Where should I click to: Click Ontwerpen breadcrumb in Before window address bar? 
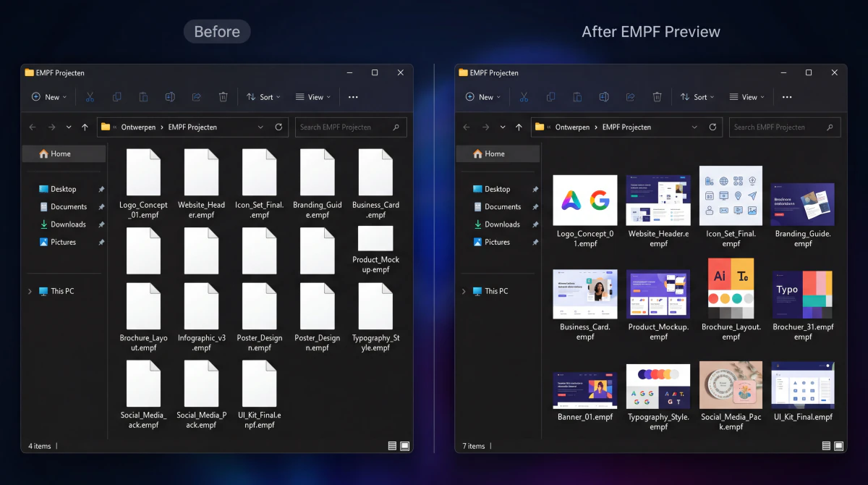point(139,127)
